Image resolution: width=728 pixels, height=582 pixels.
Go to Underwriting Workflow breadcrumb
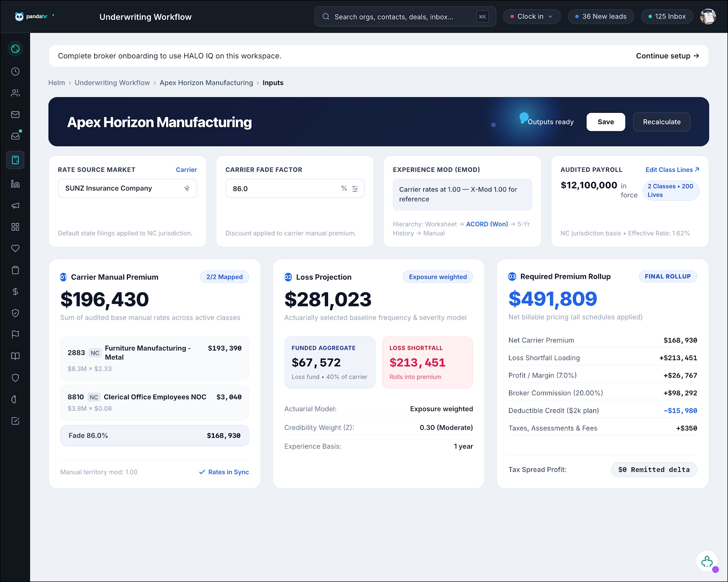click(x=112, y=83)
